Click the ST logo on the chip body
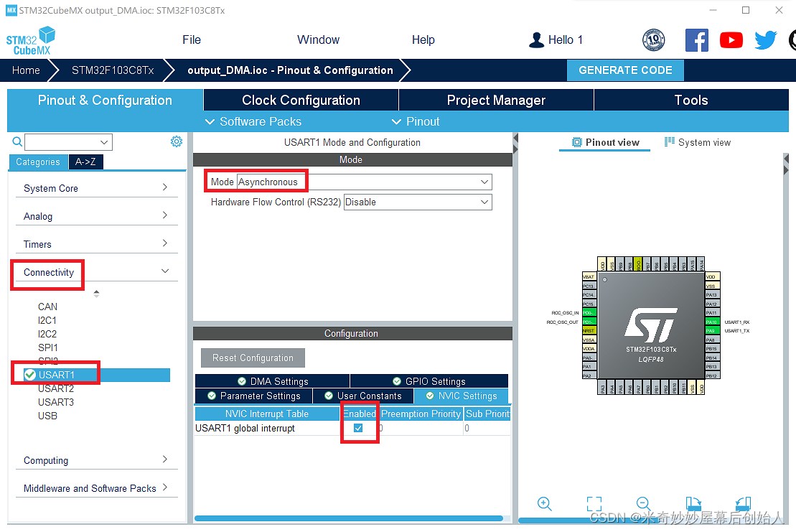Viewport: 796px width, 532px height. [651, 325]
